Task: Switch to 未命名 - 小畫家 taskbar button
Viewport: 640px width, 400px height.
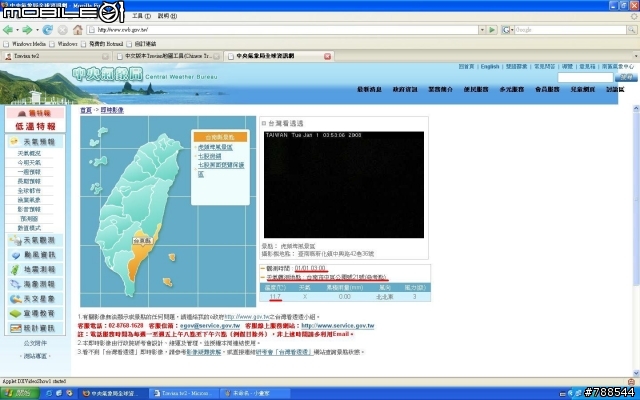Action: (255, 393)
